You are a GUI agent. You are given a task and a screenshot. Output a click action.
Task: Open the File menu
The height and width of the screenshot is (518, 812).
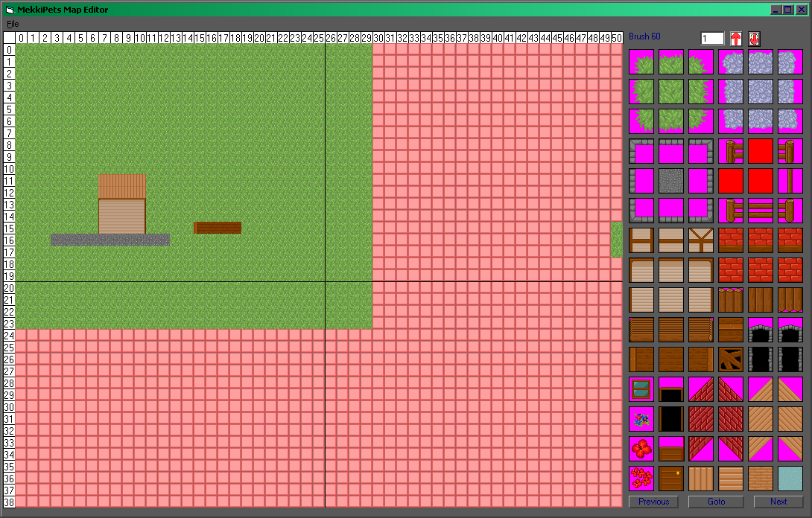coord(13,24)
